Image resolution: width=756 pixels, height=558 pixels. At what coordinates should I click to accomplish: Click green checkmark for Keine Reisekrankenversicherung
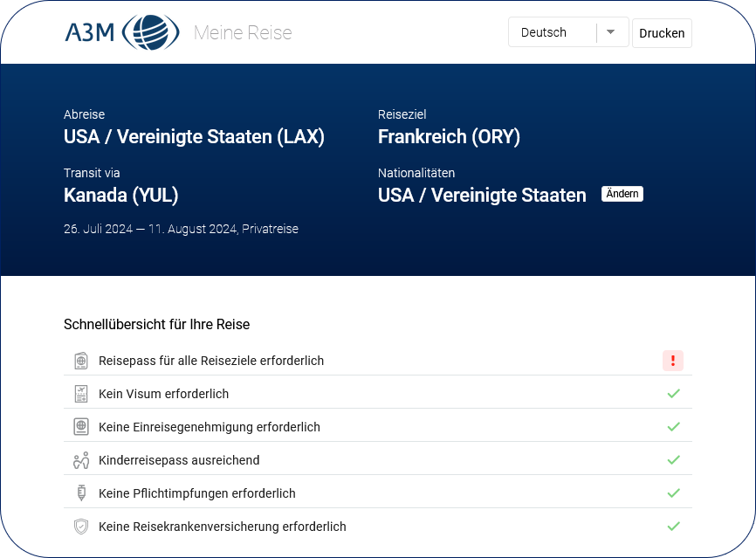pyautogui.click(x=673, y=527)
